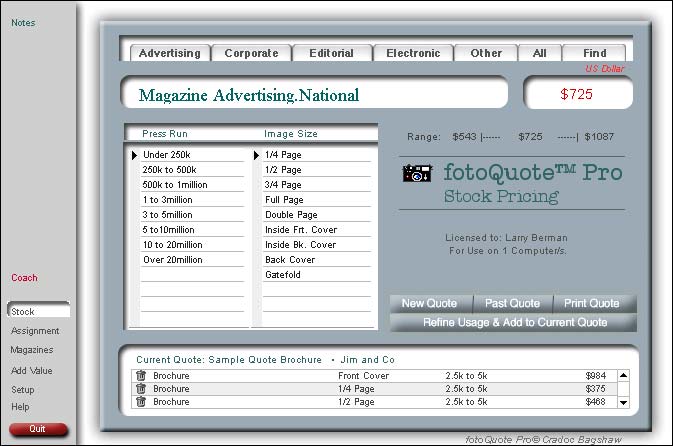Switch to the Advertising tab
673x446 pixels.
click(170, 53)
